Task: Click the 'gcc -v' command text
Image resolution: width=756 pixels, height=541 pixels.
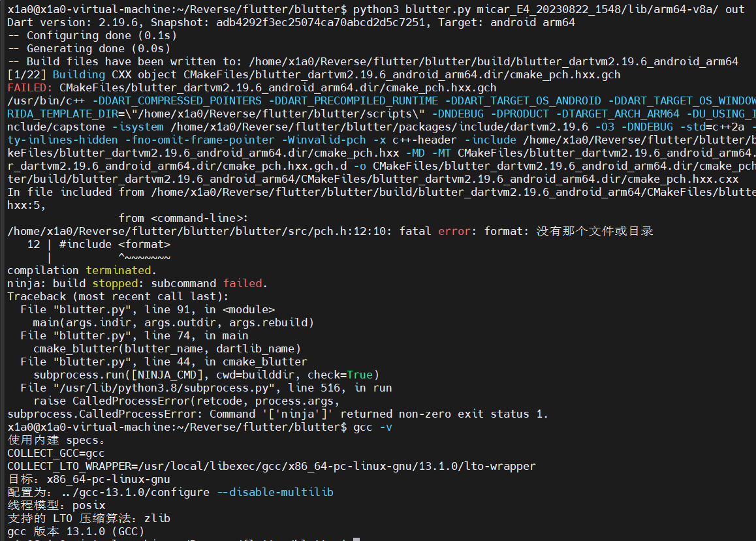Action: [373, 427]
